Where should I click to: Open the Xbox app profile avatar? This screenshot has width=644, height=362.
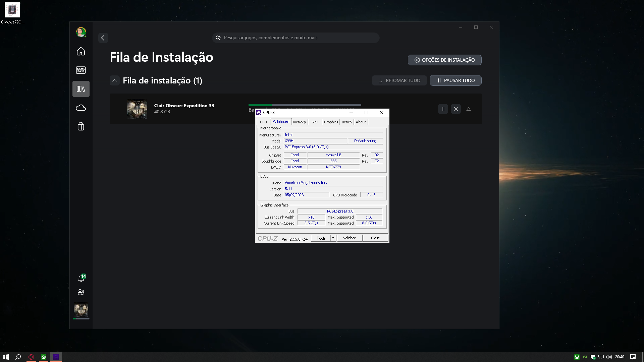point(81,32)
